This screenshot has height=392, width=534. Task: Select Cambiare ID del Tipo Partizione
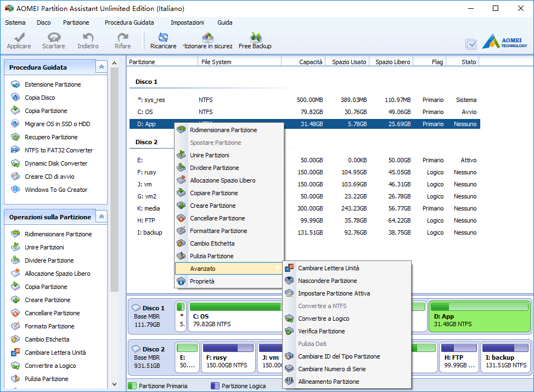point(347,356)
